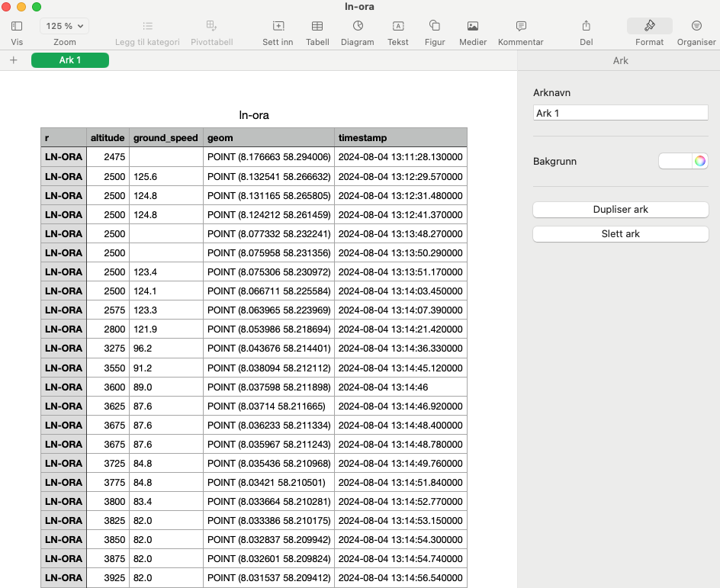Click the Sett inn toolbar icon
Screen dimensions: 720x588
coord(278,26)
